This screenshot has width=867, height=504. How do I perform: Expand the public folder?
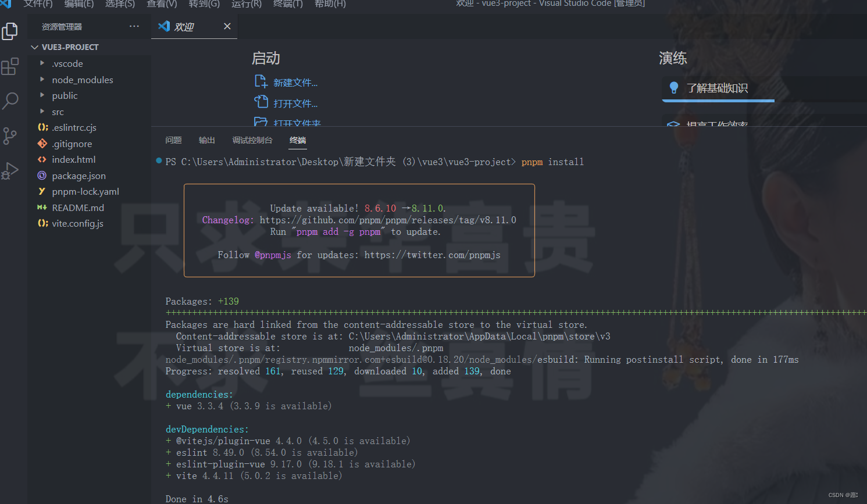(x=42, y=95)
